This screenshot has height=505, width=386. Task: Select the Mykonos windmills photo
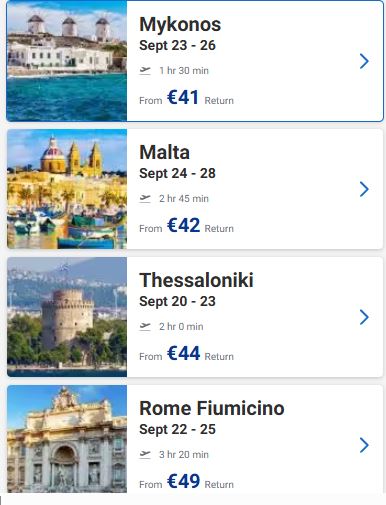click(67, 61)
